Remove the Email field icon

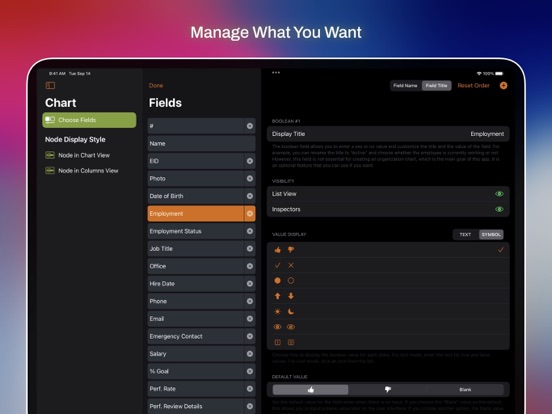(x=250, y=319)
